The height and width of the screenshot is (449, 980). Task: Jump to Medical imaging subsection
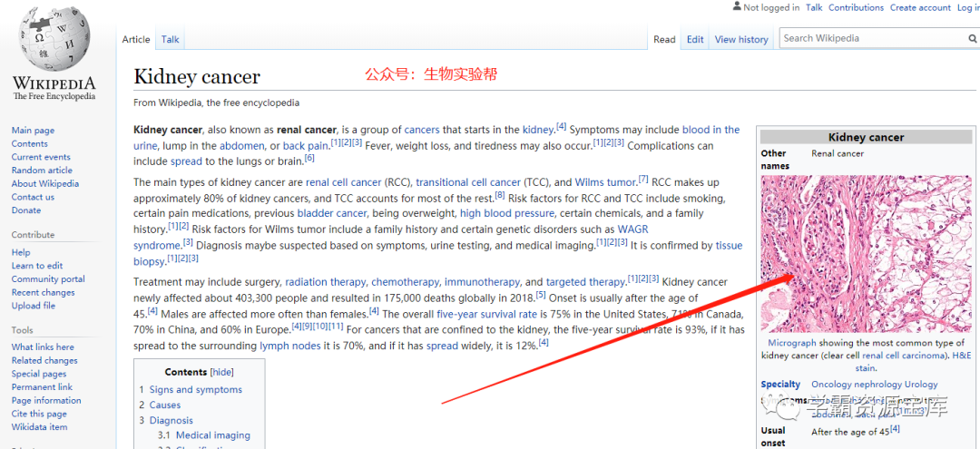(213, 435)
